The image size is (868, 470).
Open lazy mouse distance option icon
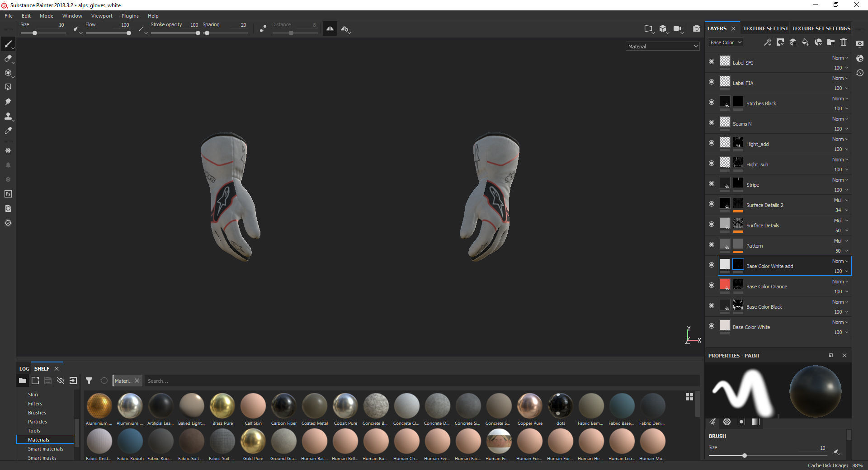pos(263,29)
